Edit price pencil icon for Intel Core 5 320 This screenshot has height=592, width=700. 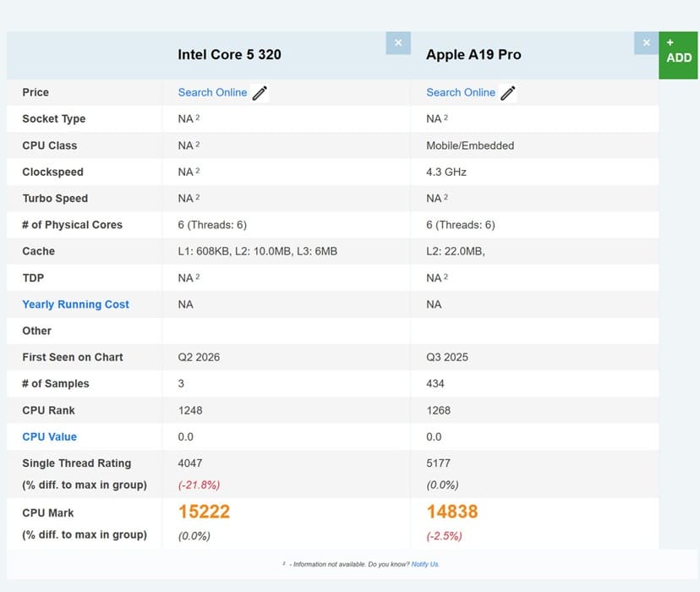[x=260, y=93]
